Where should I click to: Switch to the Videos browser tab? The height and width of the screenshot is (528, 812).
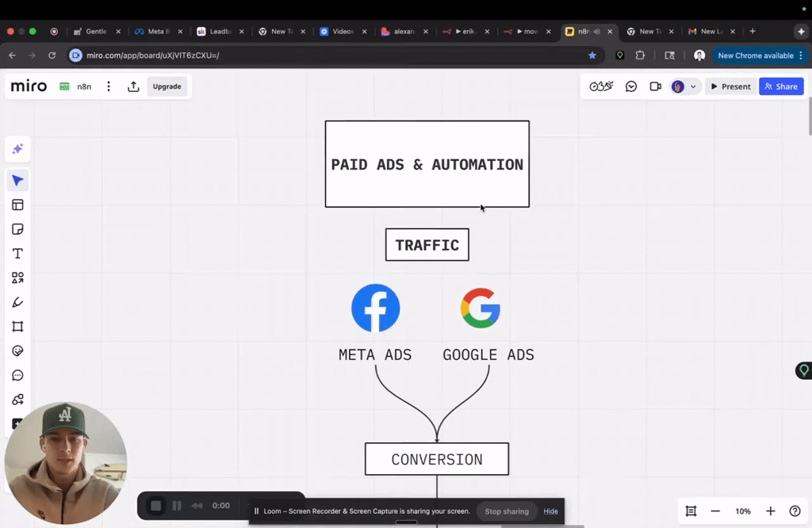point(343,32)
